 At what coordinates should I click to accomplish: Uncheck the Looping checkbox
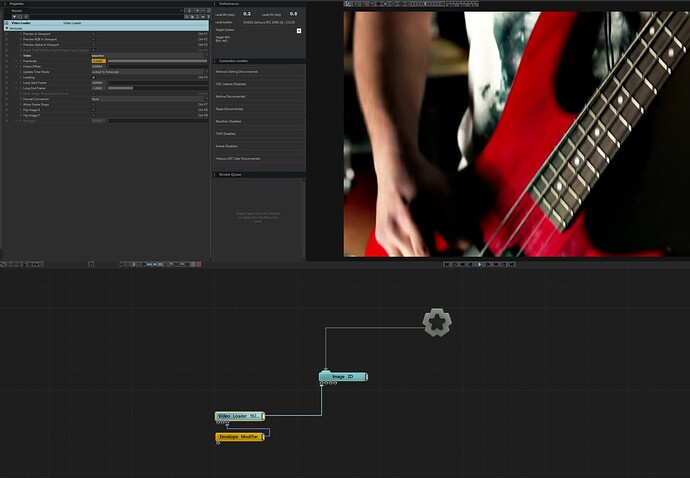93,77
